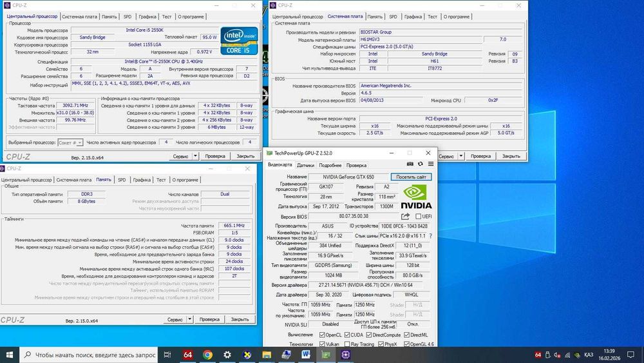Open the Сокет # processor selection dropdown
The image size is (644, 363).
click(x=70, y=142)
